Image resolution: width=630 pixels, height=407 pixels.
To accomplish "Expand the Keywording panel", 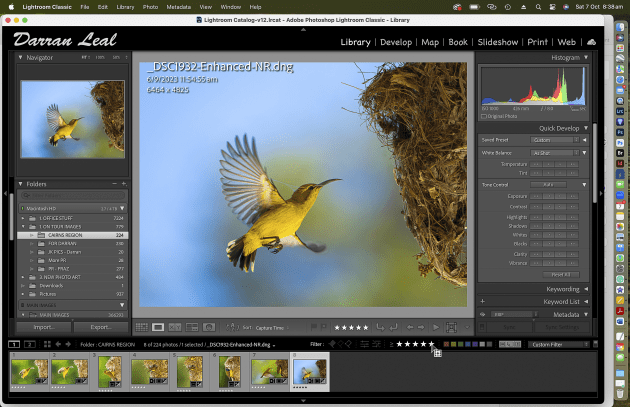I will point(586,289).
